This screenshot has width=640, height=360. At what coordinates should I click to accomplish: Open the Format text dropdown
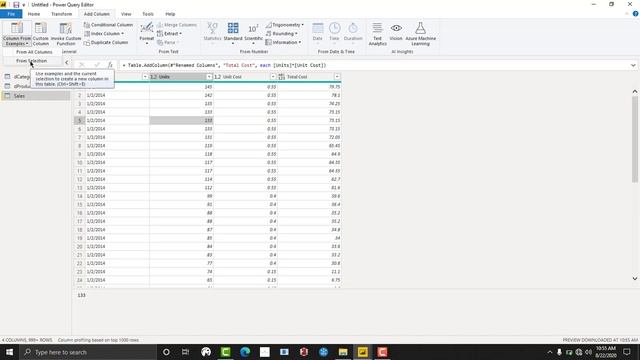147,33
